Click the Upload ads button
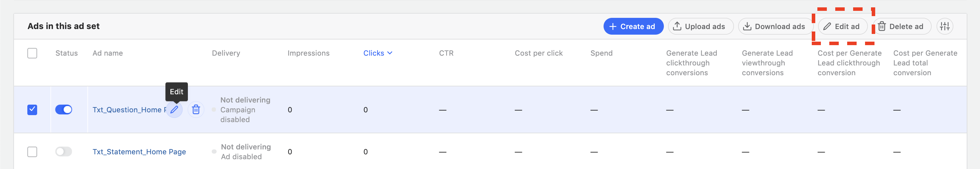This screenshot has width=980, height=169. [x=700, y=26]
